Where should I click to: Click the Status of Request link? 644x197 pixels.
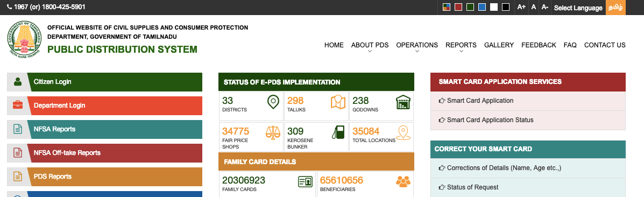(x=473, y=187)
